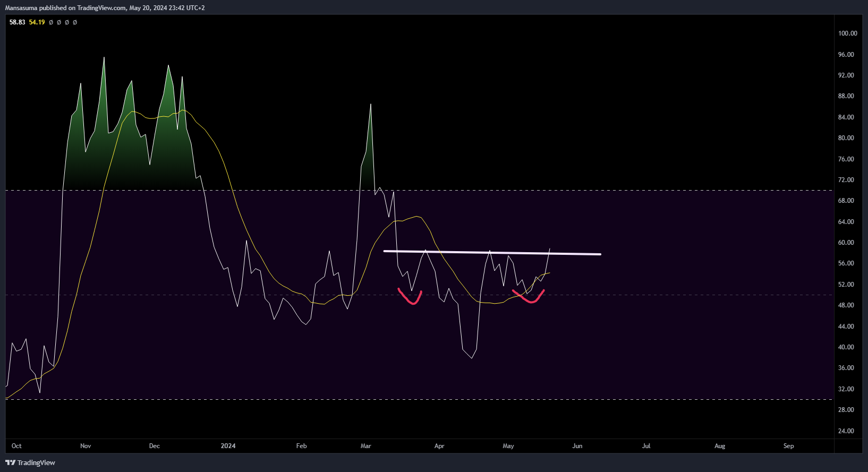
Task: Click the 28.00 price axis label
Action: [x=846, y=410]
